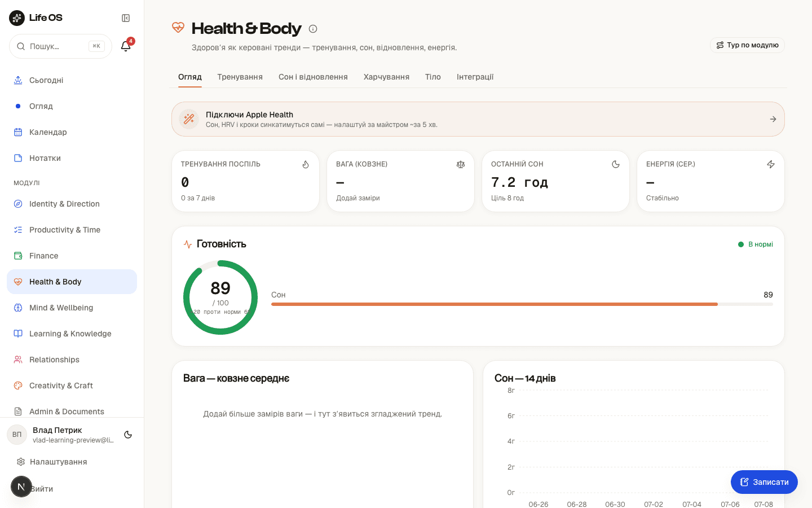The width and height of the screenshot is (812, 508).
Task: Click the В нормі status label
Action: coord(756,244)
